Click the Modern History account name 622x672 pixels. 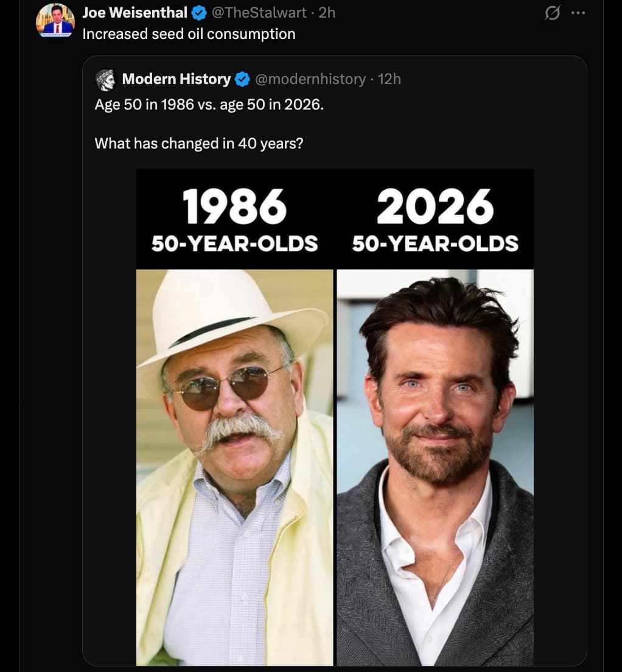point(176,79)
